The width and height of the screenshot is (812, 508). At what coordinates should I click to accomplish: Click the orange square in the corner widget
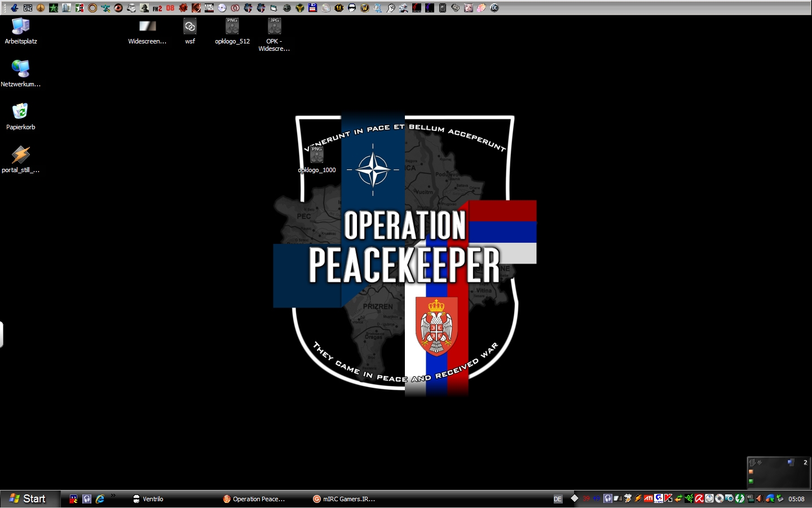tap(751, 472)
